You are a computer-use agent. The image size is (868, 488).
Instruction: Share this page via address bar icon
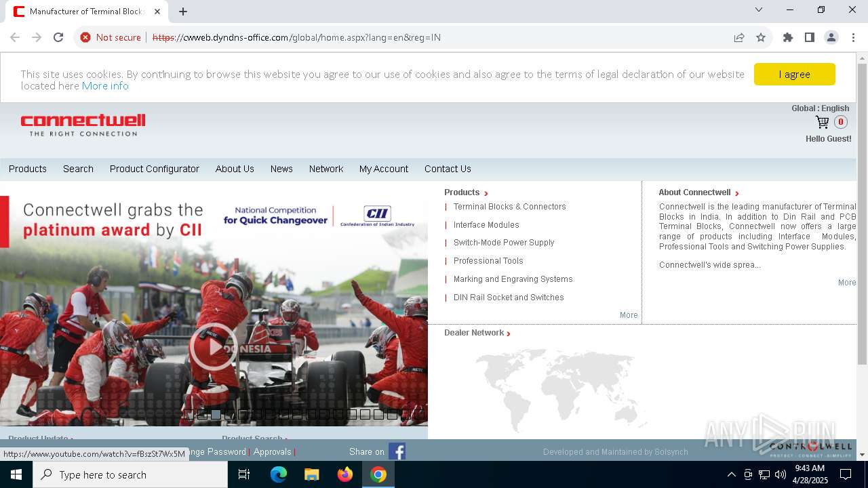[739, 37]
